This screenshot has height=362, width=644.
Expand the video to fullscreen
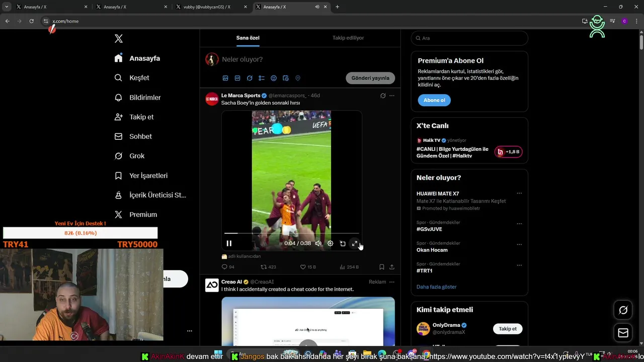(355, 243)
